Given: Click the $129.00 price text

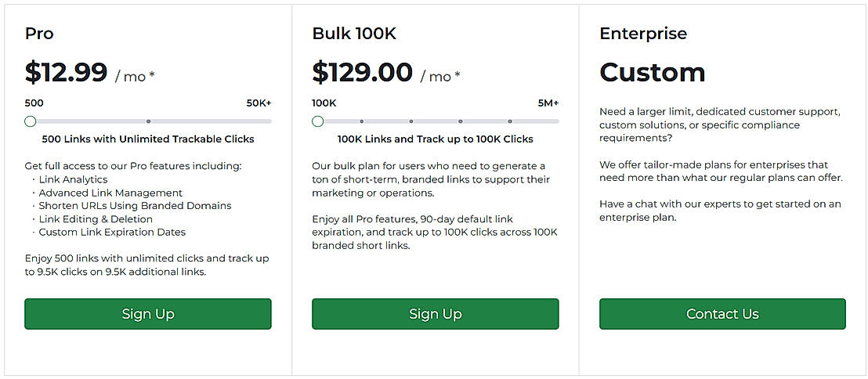Looking at the screenshot, I should [362, 72].
